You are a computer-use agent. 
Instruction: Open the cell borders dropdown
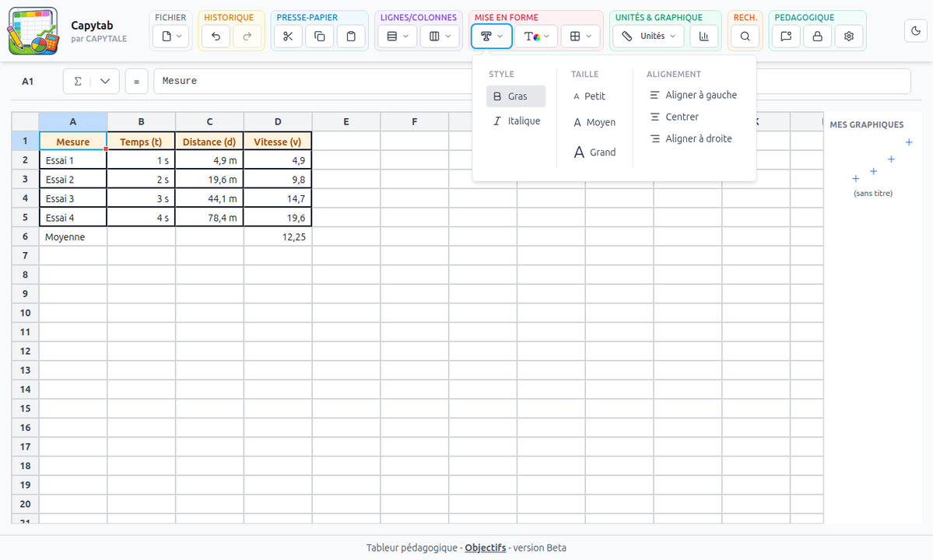[x=580, y=37]
